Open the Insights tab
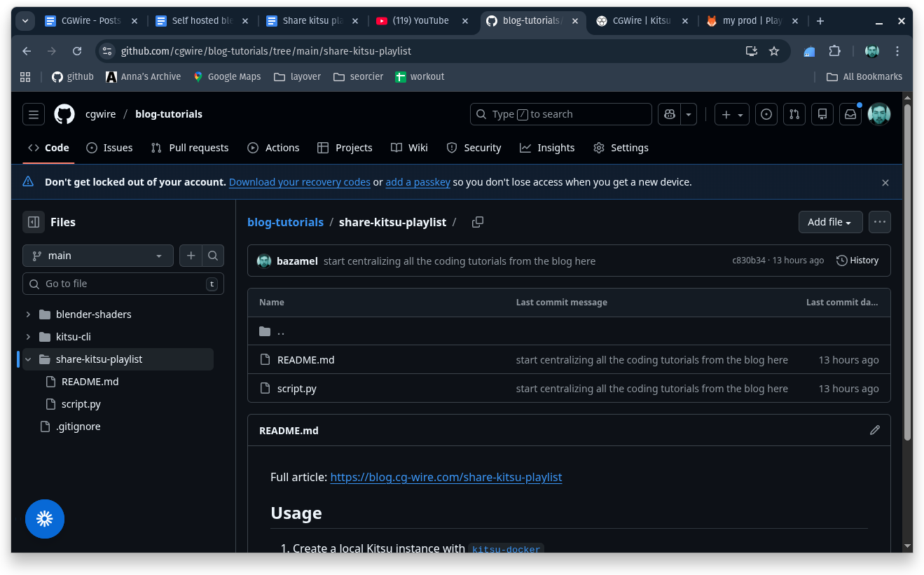The width and height of the screenshot is (924, 575). pyautogui.click(x=547, y=148)
